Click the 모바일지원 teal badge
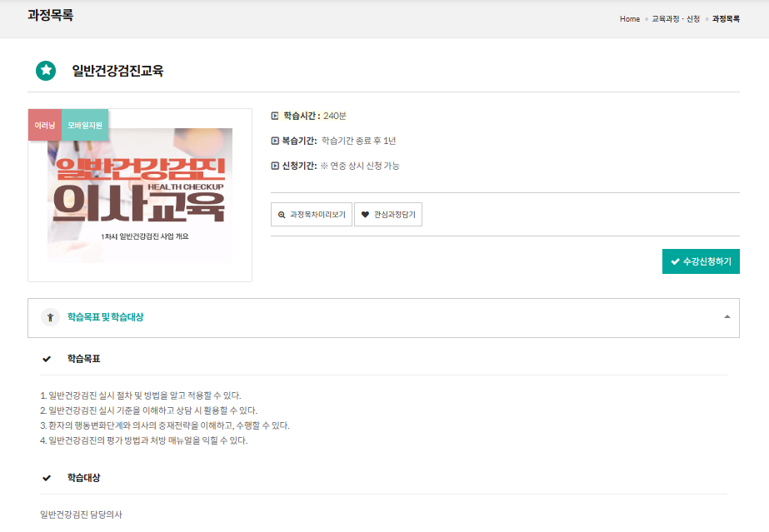Viewport: 769px width, 532px height. 85,125
